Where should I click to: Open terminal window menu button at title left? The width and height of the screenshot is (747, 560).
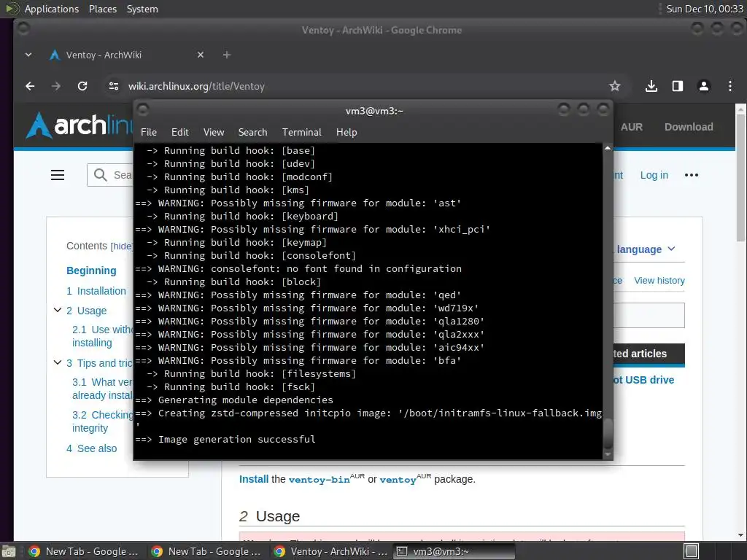(x=143, y=111)
